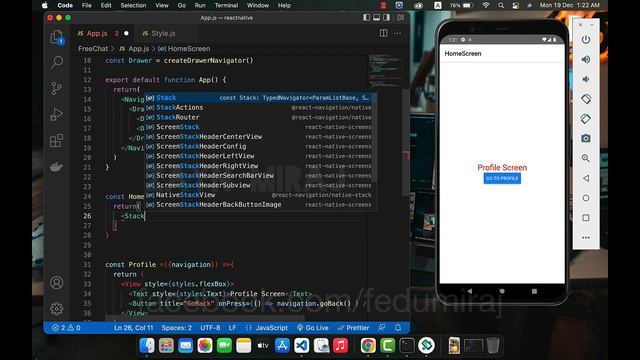Open Prettier status in status bar
This screenshot has height=360, width=640.
pyautogui.click(x=353, y=327)
